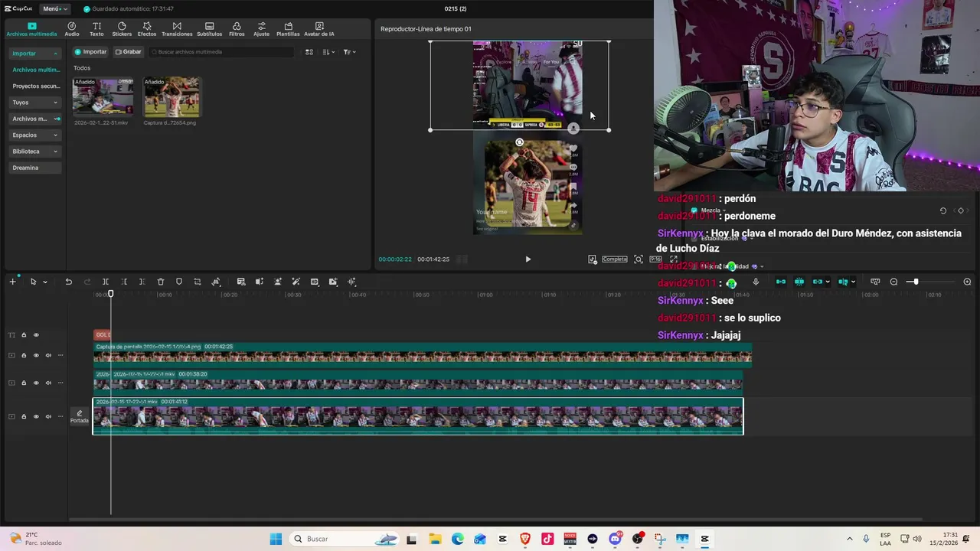This screenshot has width=980, height=551.
Task: Open the Filtros panel
Action: [237, 29]
